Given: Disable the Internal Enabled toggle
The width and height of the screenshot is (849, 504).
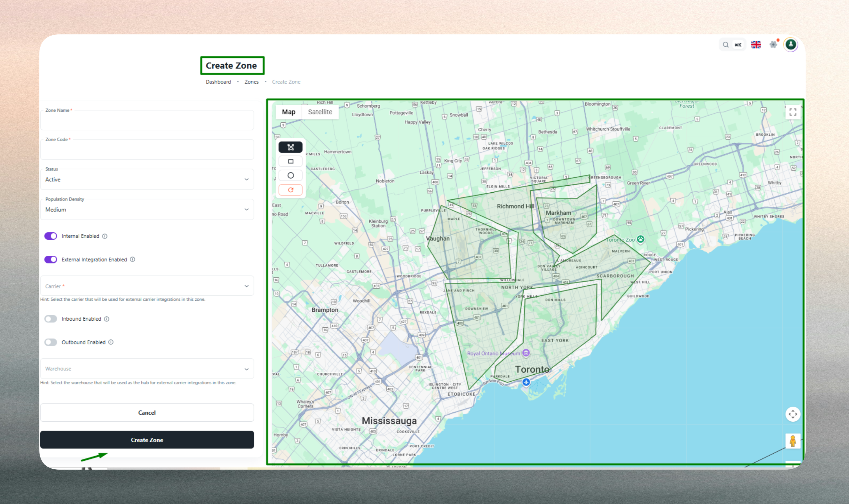Looking at the screenshot, I should click(51, 236).
